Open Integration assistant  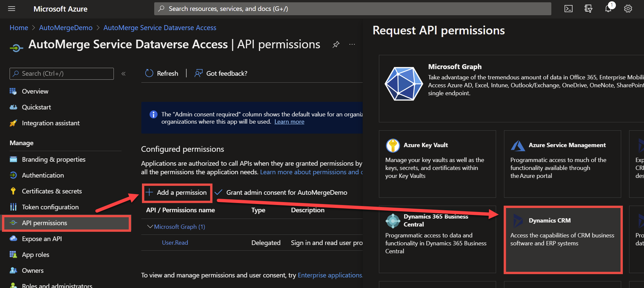click(x=51, y=123)
